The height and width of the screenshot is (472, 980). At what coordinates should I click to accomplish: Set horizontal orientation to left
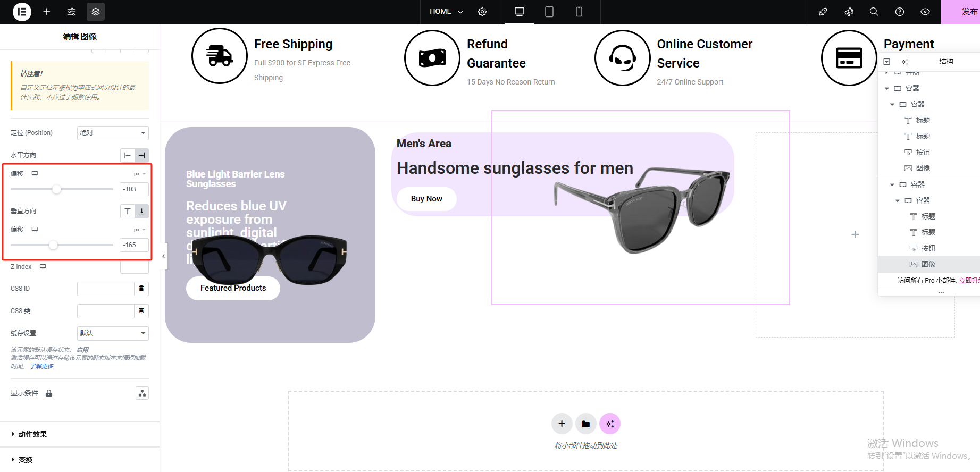(128, 155)
